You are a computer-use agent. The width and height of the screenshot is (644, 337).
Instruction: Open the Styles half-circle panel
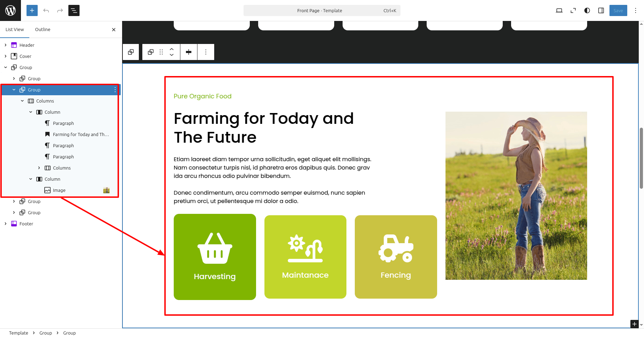point(587,10)
